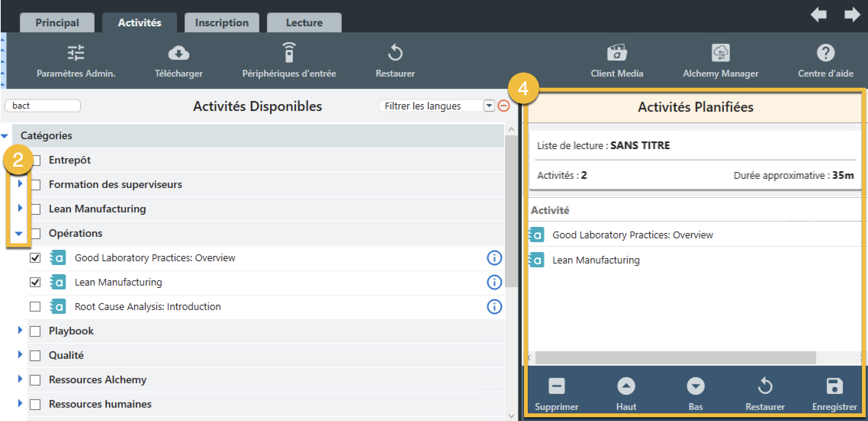Image resolution: width=868 pixels, height=421 pixels.
Task: Collapse the Opérations category
Action: 19,233
